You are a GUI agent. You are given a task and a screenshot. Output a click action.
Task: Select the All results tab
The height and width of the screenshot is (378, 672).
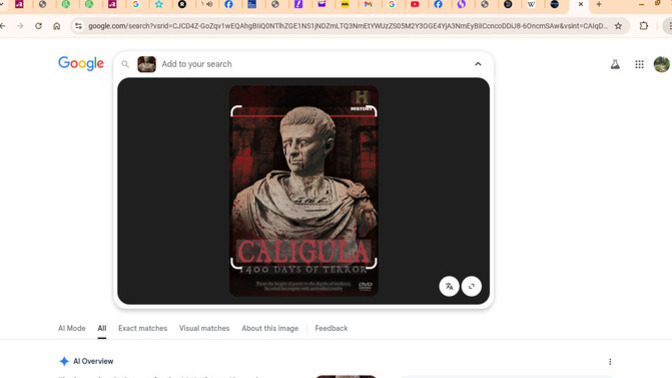(102, 328)
